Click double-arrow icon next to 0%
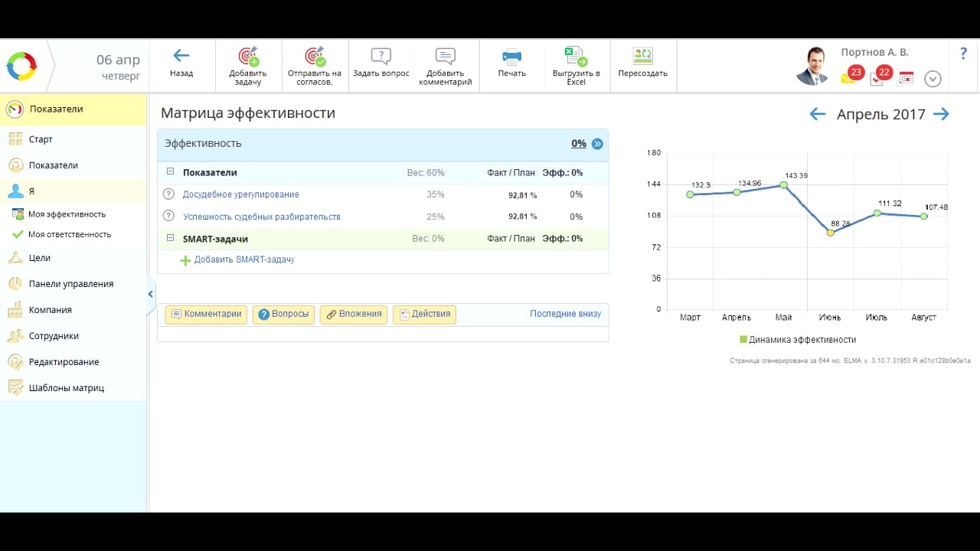 pyautogui.click(x=598, y=144)
